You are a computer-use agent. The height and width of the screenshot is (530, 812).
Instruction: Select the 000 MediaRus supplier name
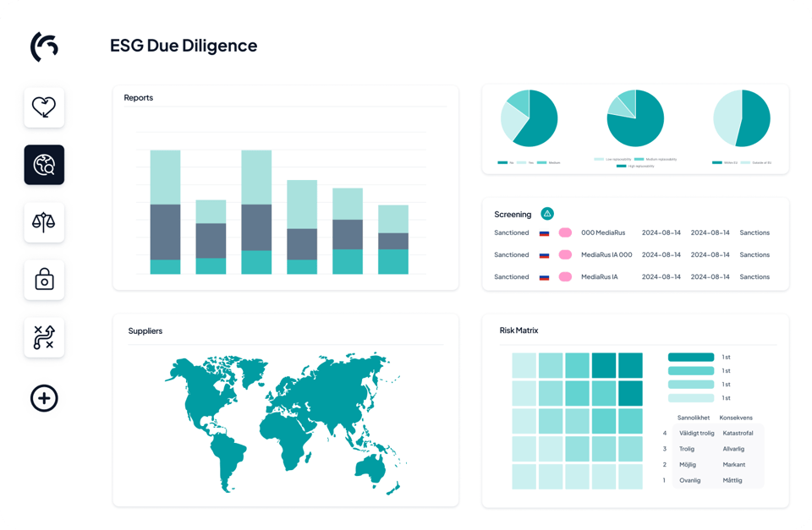[601, 232]
